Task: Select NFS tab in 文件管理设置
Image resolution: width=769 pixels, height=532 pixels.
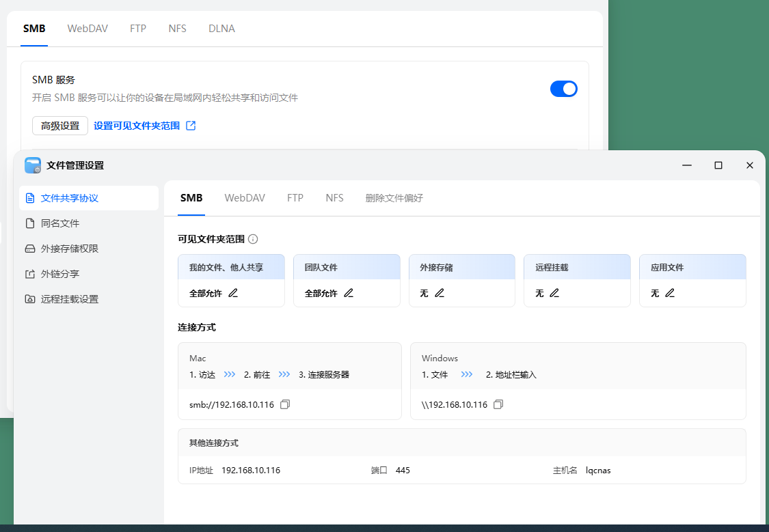Action: [x=334, y=198]
